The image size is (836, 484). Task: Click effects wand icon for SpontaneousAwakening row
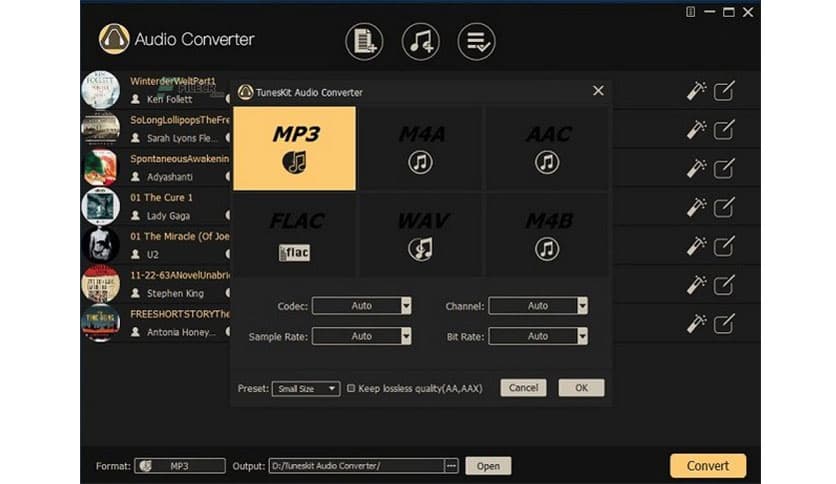click(696, 168)
